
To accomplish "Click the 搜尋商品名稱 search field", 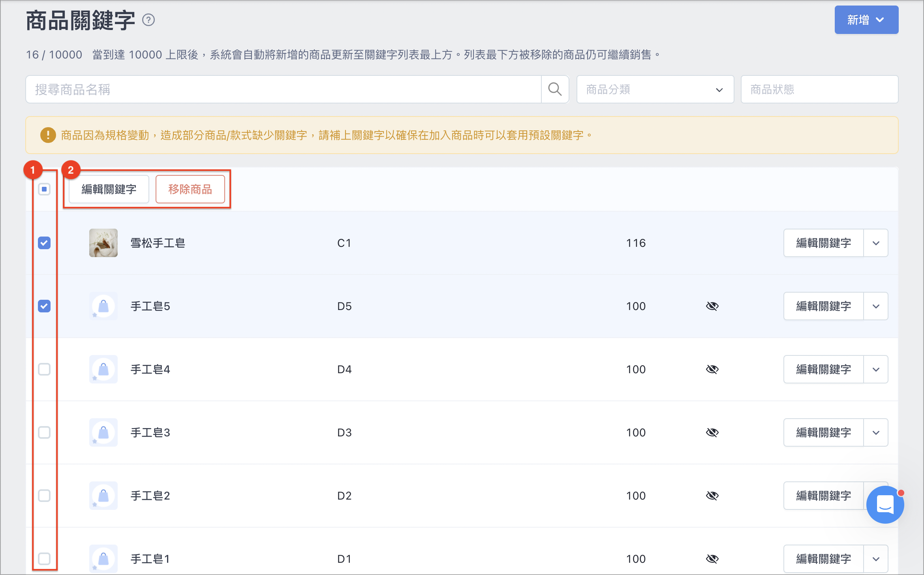I will click(284, 89).
